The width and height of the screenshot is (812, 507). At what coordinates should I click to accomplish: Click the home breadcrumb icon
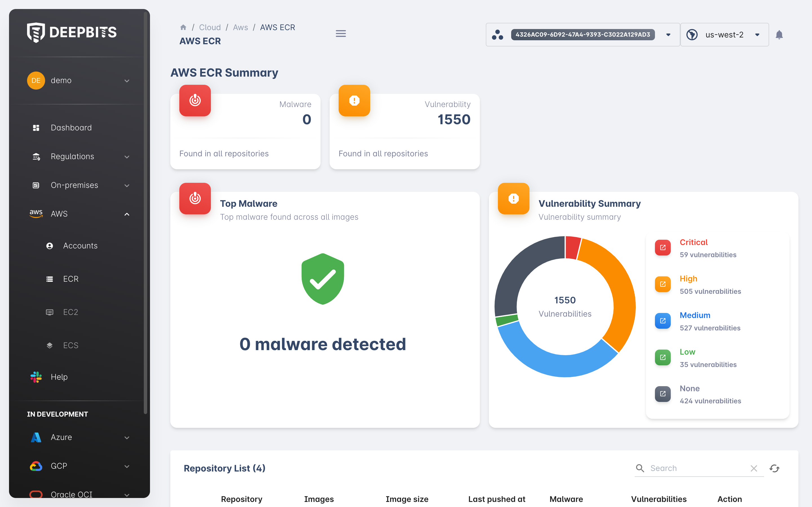(x=183, y=27)
